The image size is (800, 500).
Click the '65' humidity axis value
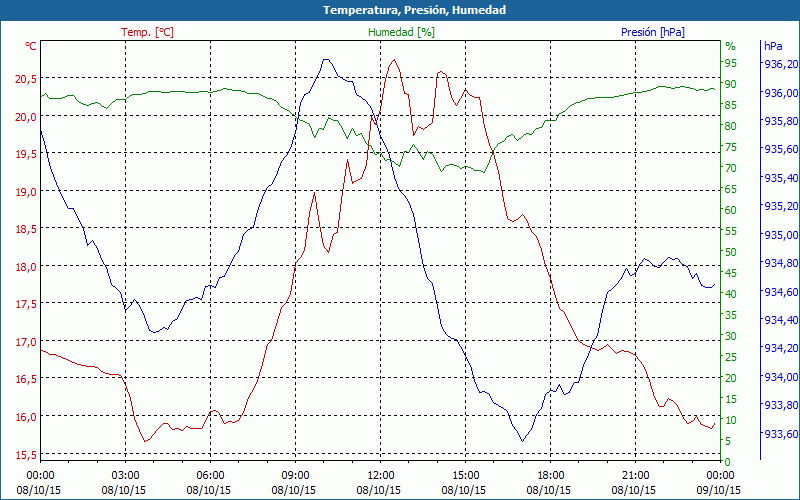[731, 189]
